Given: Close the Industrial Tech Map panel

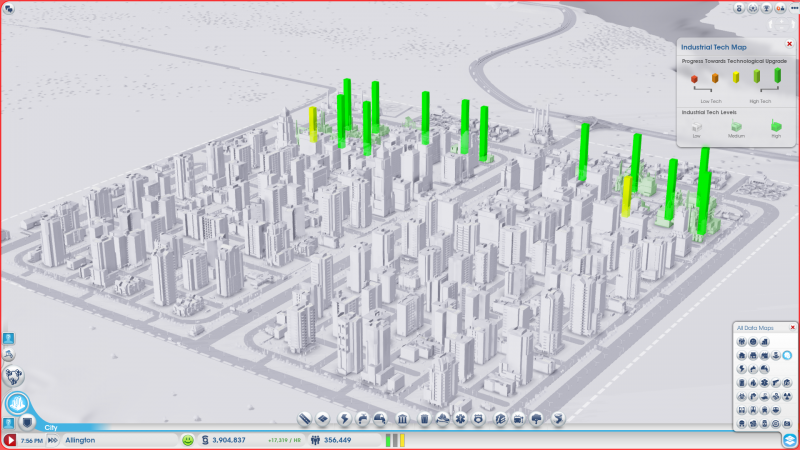Looking at the screenshot, I should pos(789,44).
